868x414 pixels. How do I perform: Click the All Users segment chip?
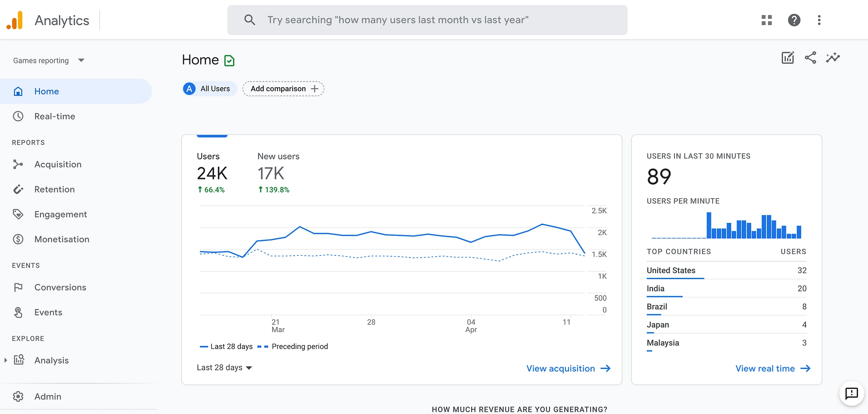(210, 89)
